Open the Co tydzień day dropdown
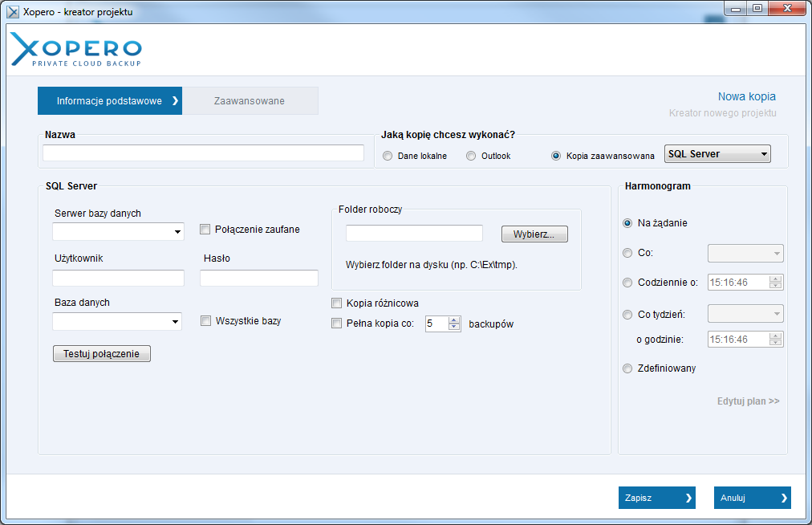This screenshot has width=812, height=525. tap(745, 314)
